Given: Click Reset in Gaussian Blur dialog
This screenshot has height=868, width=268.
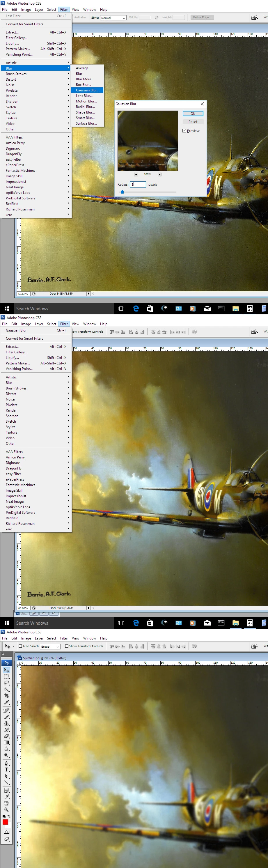Looking at the screenshot, I should pos(193,122).
